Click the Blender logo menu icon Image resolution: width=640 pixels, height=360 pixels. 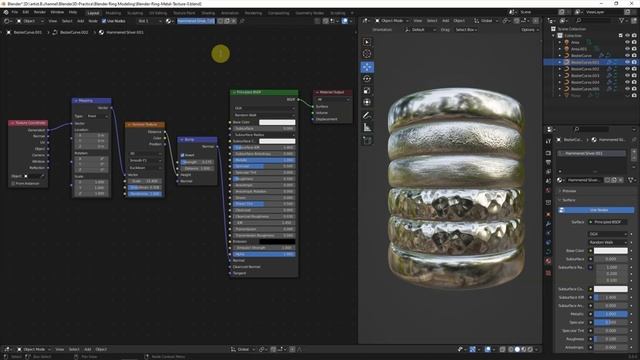click(x=6, y=12)
